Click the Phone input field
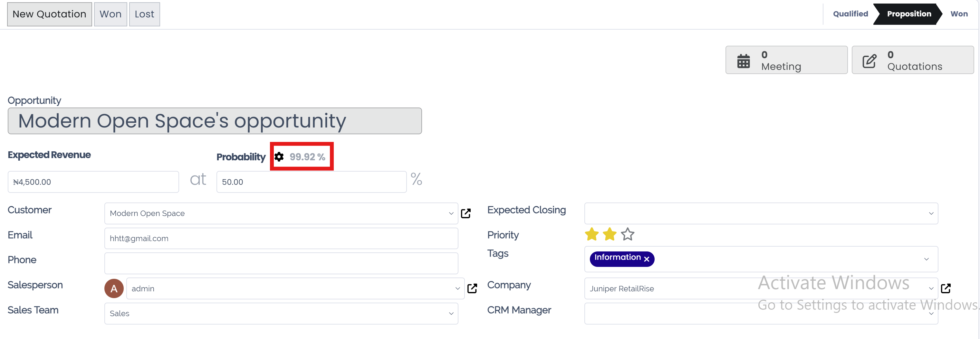This screenshot has height=339, width=980. tap(281, 263)
